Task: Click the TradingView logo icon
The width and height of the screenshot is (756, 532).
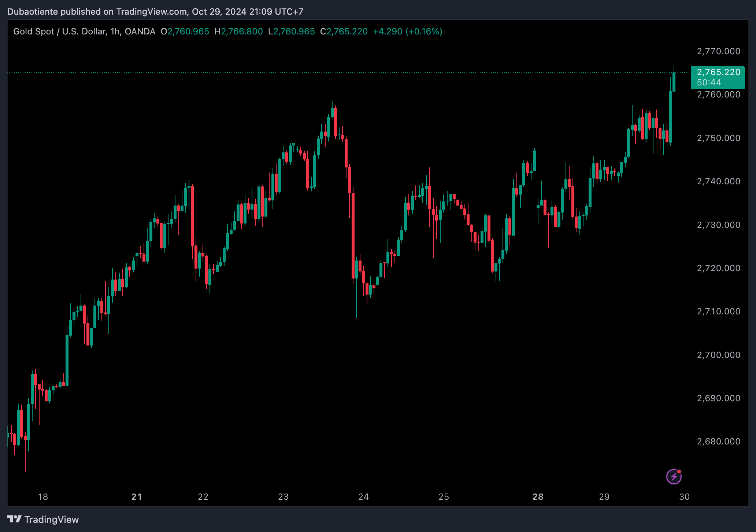Action: pos(15,519)
